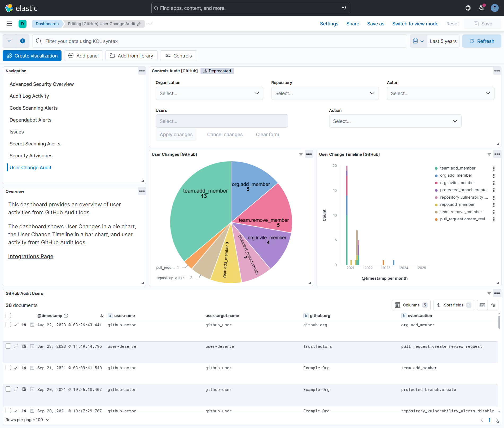Open the Actor select dropdown

tap(441, 93)
